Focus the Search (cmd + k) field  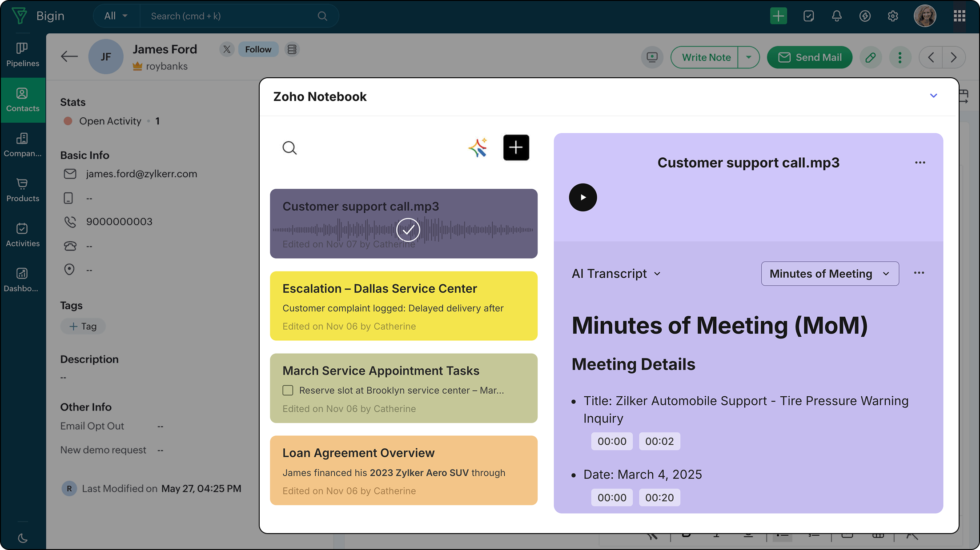[231, 16]
